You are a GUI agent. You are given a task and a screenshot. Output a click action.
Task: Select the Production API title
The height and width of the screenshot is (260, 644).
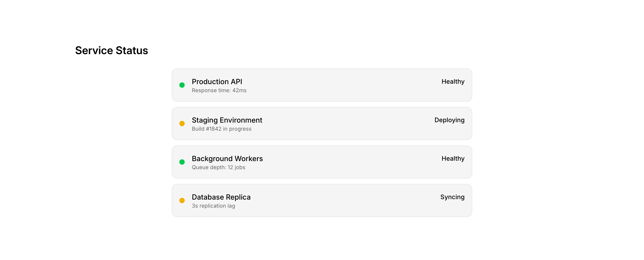point(217,82)
